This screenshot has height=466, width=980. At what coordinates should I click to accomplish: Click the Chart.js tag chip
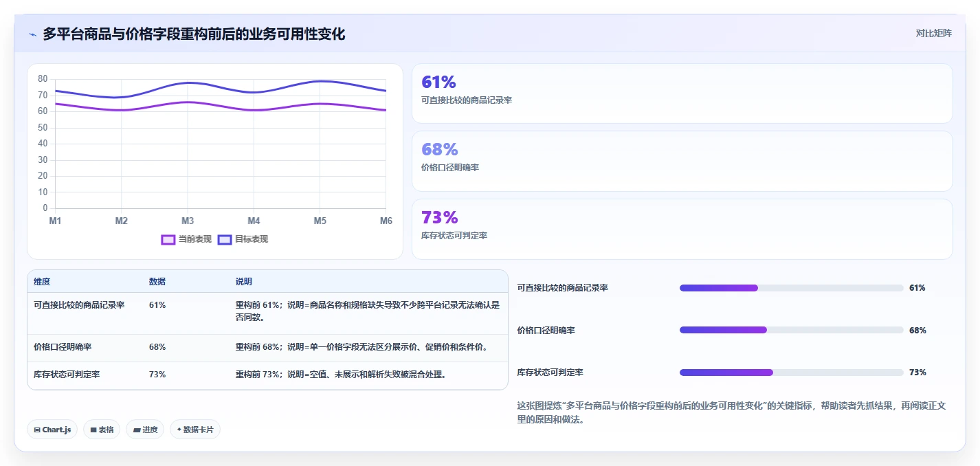click(x=52, y=430)
